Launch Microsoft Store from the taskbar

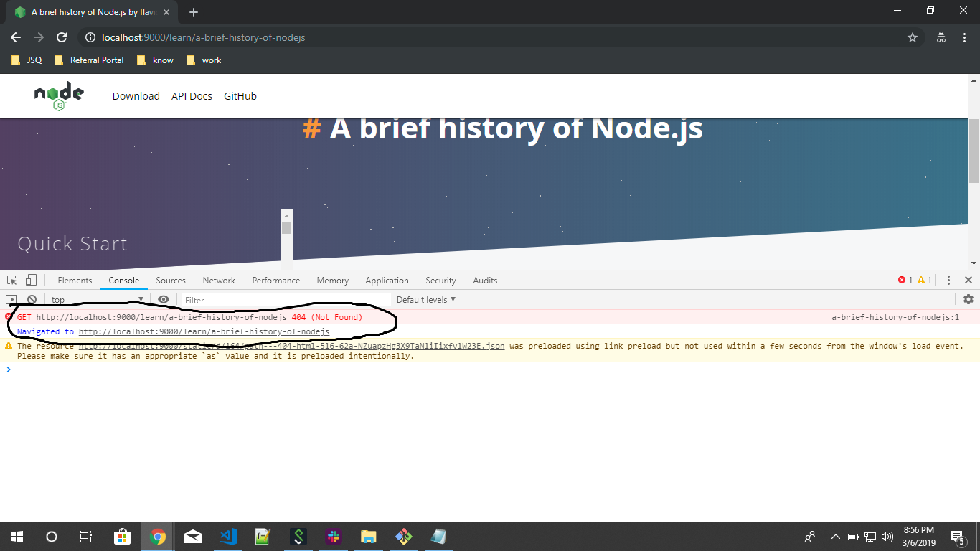coord(123,537)
